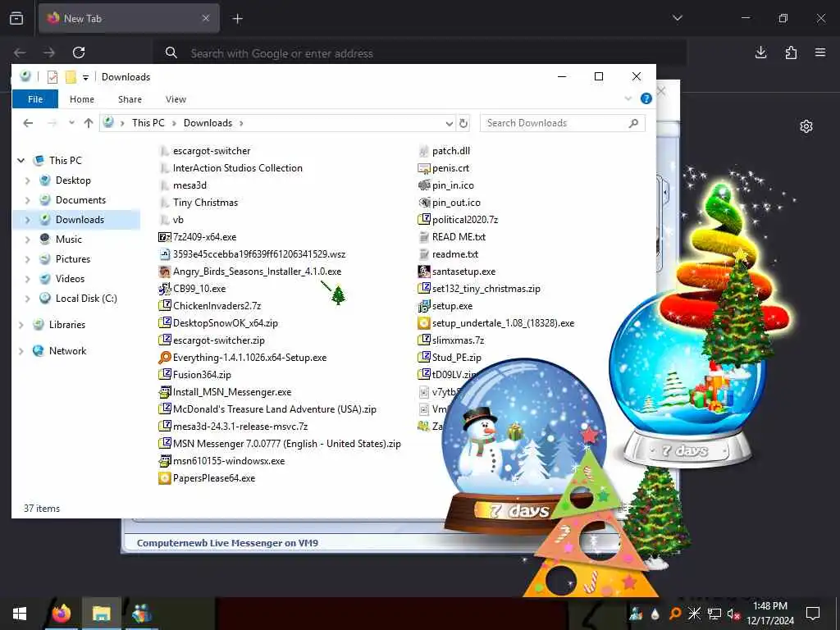Select 3593e45ccebba19f639ff61206341529.wsz file
Image resolution: width=840 pixels, height=630 pixels.
[253, 254]
